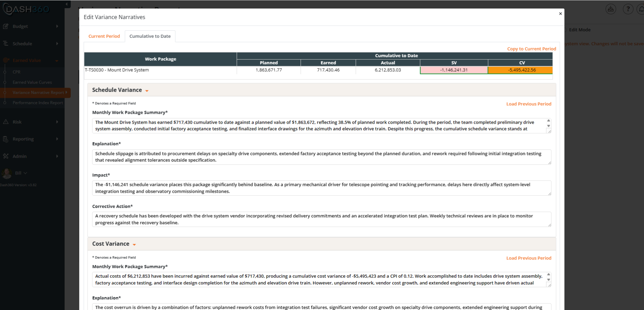644x310 pixels.
Task: Click the Schedule Variance Explanation text field
Action: (322, 157)
